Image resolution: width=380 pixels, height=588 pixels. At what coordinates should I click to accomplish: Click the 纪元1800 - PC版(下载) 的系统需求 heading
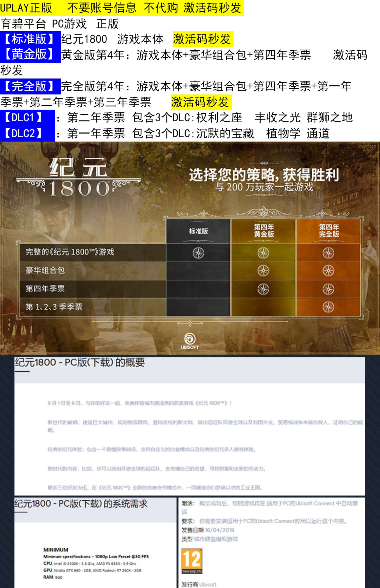(x=81, y=503)
